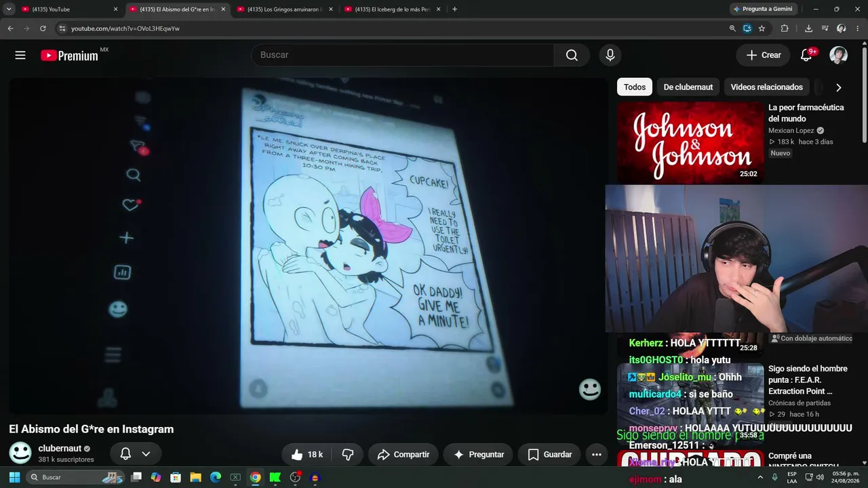The height and width of the screenshot is (488, 868).
Task: Click the taskbar clock and date
Action: [846, 477]
